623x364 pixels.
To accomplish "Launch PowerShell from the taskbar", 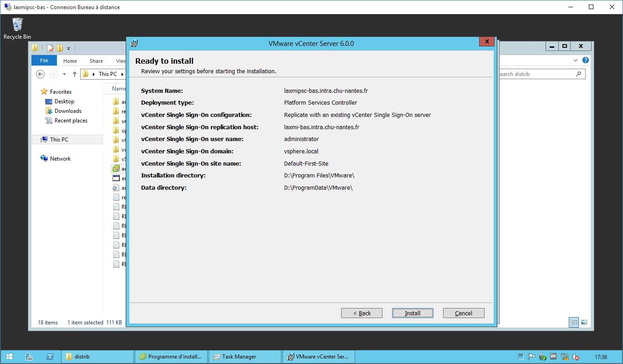I will [x=51, y=357].
